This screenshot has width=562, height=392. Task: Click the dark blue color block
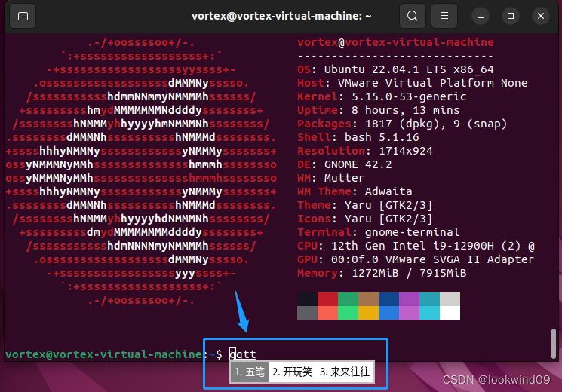(389, 299)
